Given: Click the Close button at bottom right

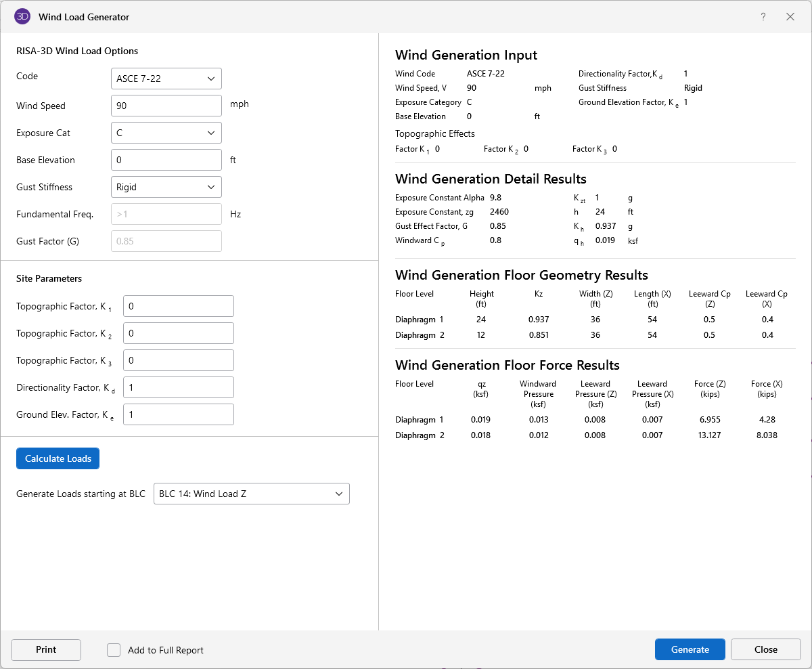Looking at the screenshot, I should pos(765,650).
